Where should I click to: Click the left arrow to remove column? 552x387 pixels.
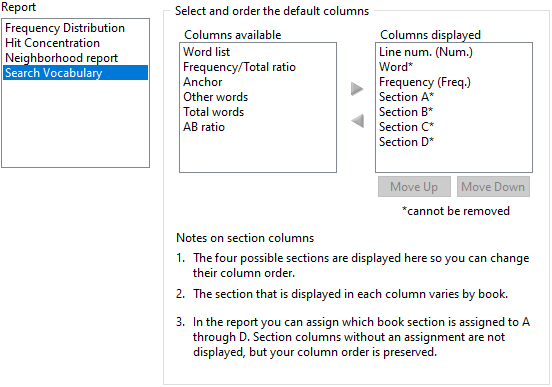point(358,121)
